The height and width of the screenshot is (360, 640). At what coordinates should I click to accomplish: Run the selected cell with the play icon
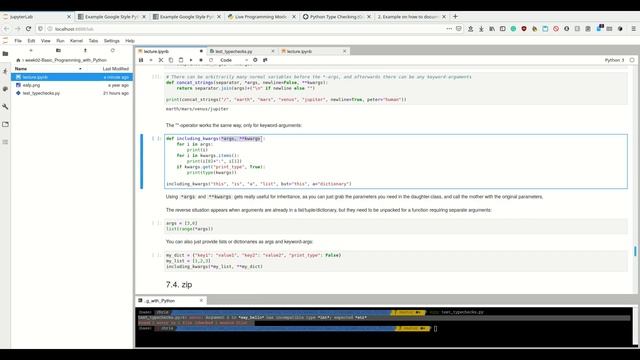pos(191,60)
